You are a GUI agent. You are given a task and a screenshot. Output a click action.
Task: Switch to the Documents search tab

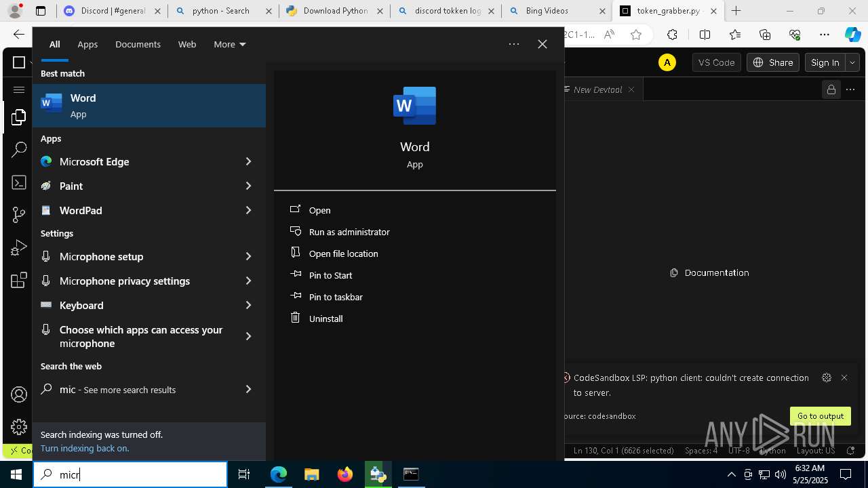(x=138, y=44)
